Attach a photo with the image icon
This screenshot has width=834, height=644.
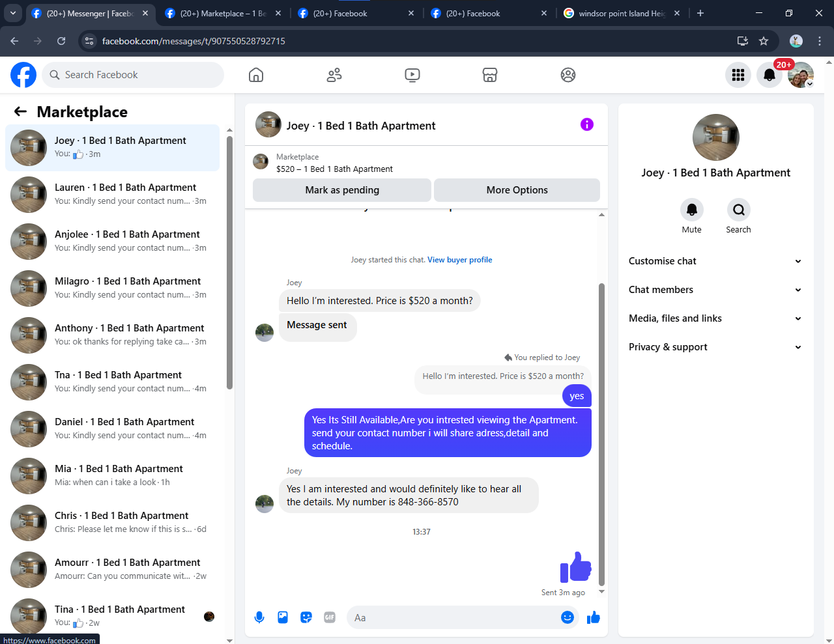pyautogui.click(x=283, y=617)
